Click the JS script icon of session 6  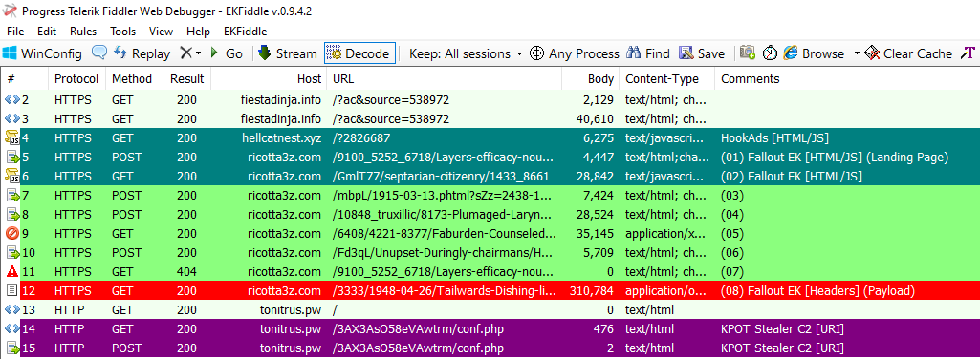pyautogui.click(x=11, y=176)
